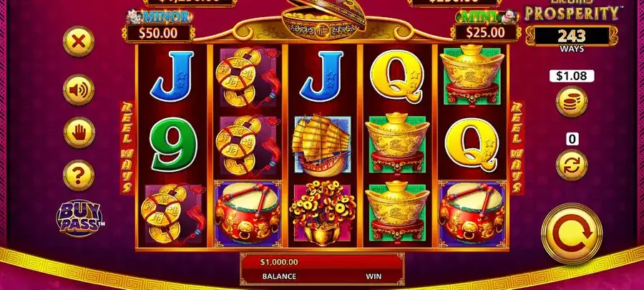The height and width of the screenshot is (290, 644).
Task: Click the Minor $50.00 jackpot display
Action: 160,26
